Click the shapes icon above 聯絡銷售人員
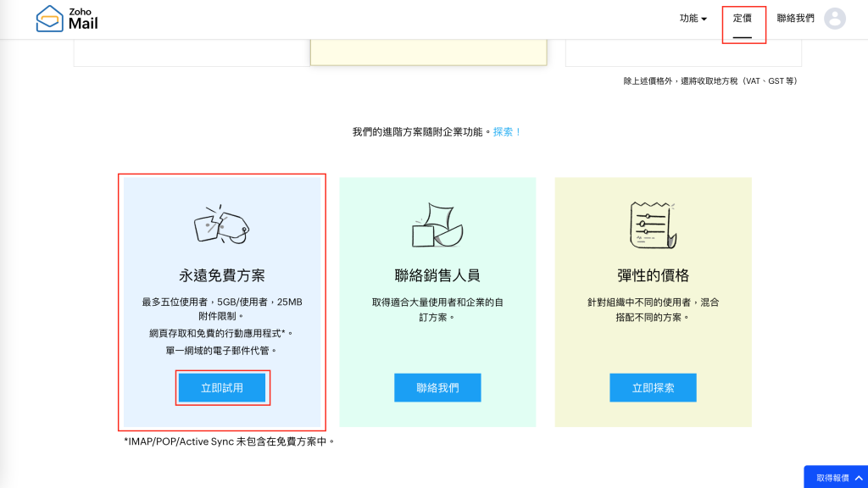The height and width of the screenshot is (488, 868). coord(437,225)
